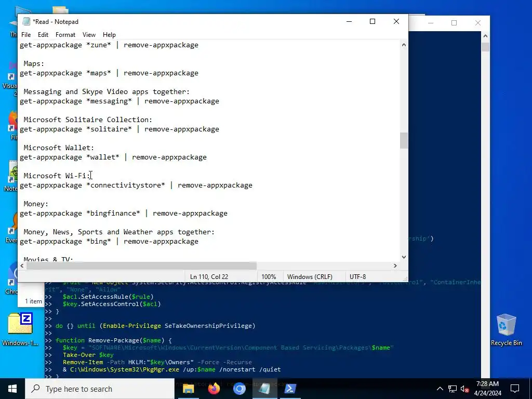This screenshot has width=532, height=399.
Task: Click Notepad vertical scrollbar up arrow
Action: [x=404, y=45]
